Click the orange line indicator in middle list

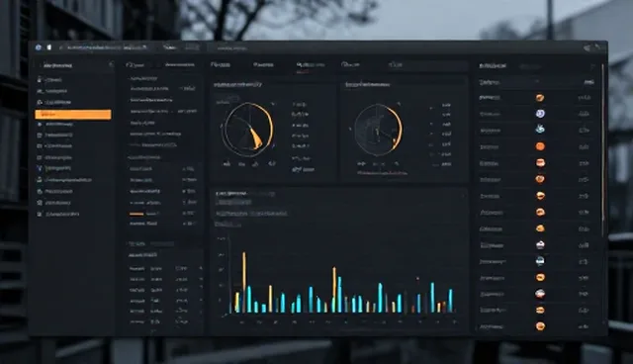point(136,214)
